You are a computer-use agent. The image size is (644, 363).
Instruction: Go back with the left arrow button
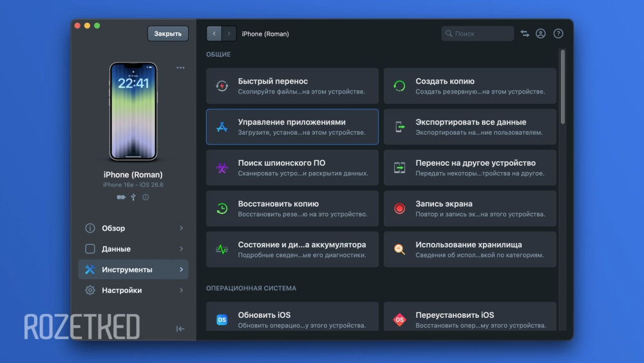point(214,34)
